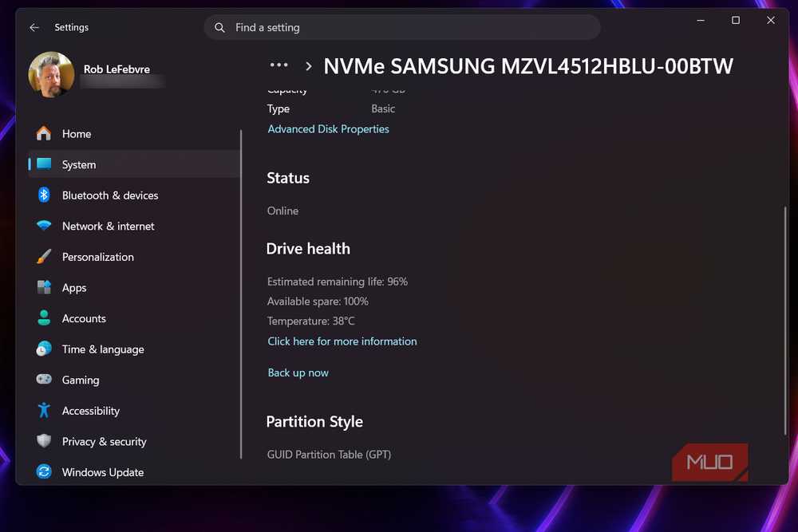798x532 pixels.
Task: Focus the Find a setting search box
Action: click(402, 27)
